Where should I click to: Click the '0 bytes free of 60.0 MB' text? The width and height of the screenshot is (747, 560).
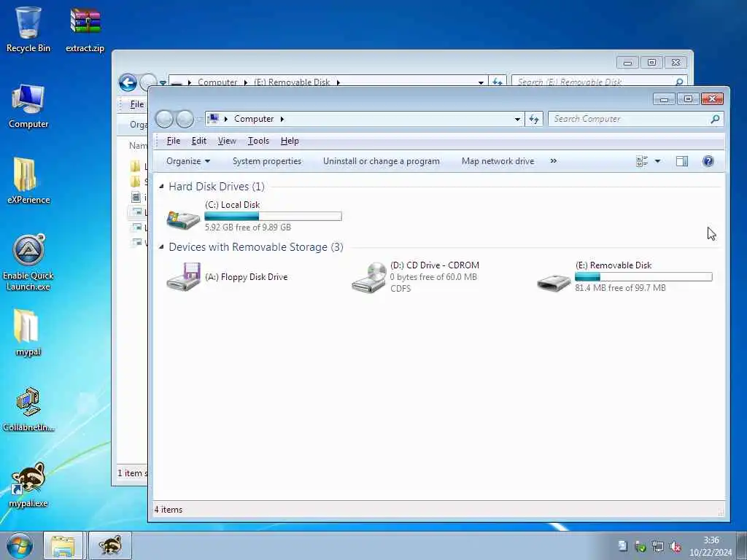point(433,277)
